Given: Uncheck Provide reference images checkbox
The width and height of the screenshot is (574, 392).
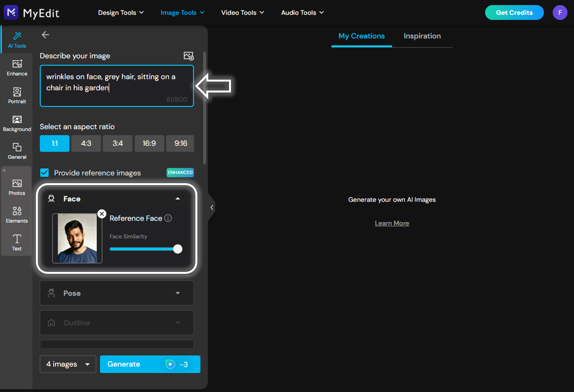Looking at the screenshot, I should 45,172.
